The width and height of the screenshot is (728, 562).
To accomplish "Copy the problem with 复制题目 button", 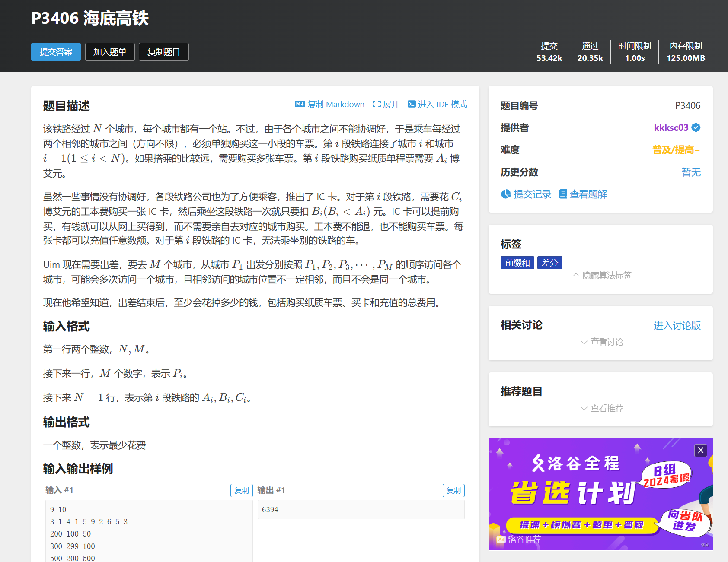I will pyautogui.click(x=164, y=52).
